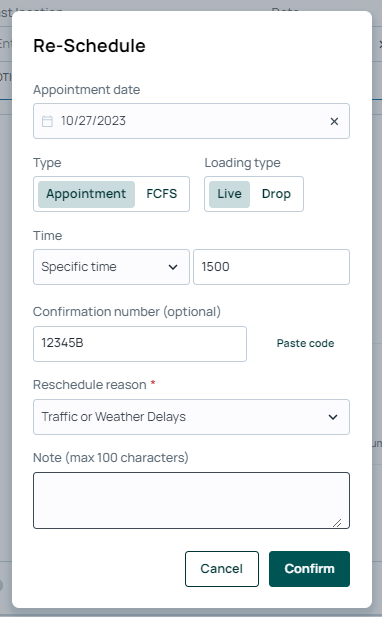The width and height of the screenshot is (382, 617).
Task: Expand the Traffic or Weather Delays dropdown
Action: click(191, 417)
